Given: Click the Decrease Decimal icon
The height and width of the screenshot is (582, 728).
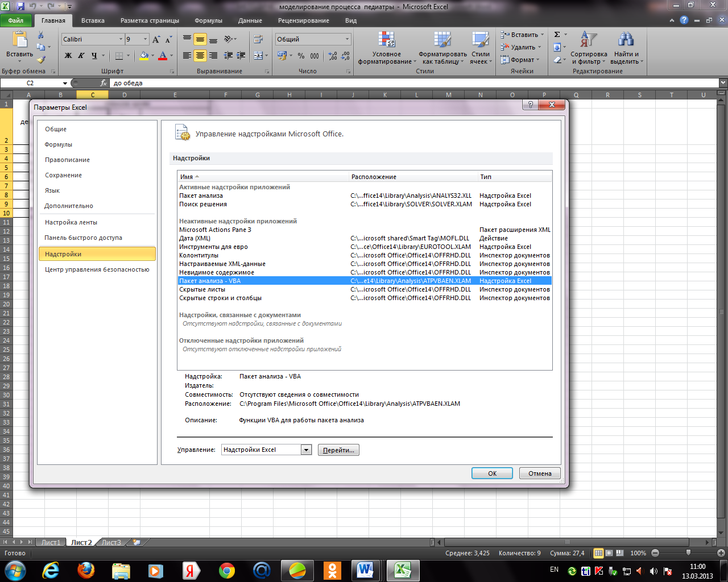Looking at the screenshot, I should coord(346,56).
